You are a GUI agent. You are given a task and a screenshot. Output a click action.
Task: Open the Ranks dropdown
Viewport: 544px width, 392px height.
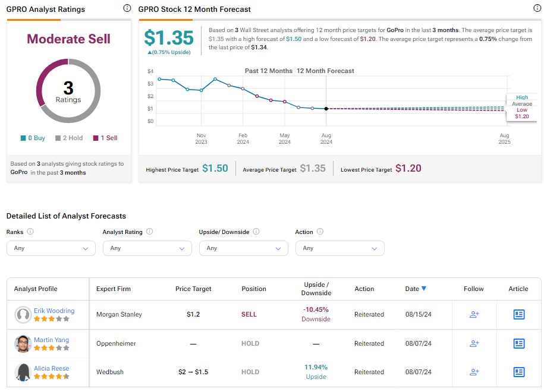click(51, 248)
